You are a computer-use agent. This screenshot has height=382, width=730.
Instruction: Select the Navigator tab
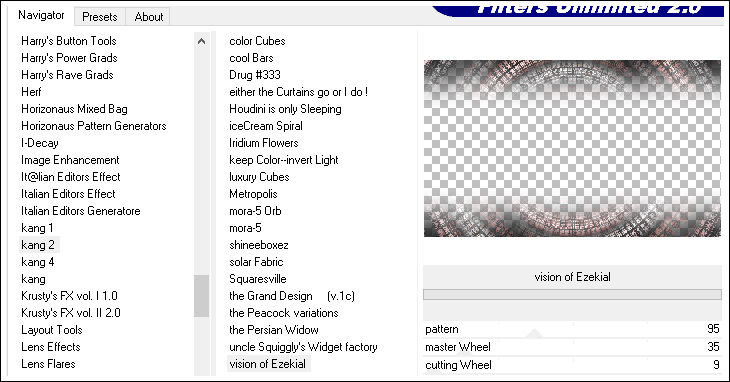coord(41,15)
